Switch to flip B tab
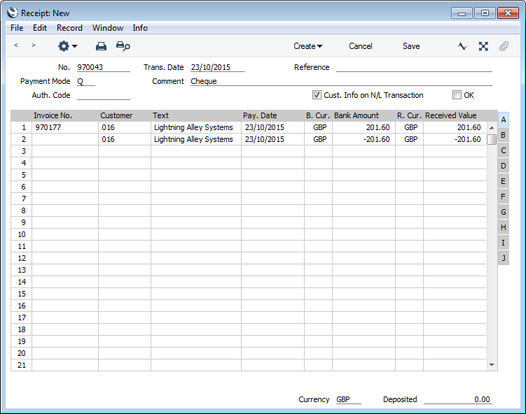The image size is (526, 414). point(503,135)
